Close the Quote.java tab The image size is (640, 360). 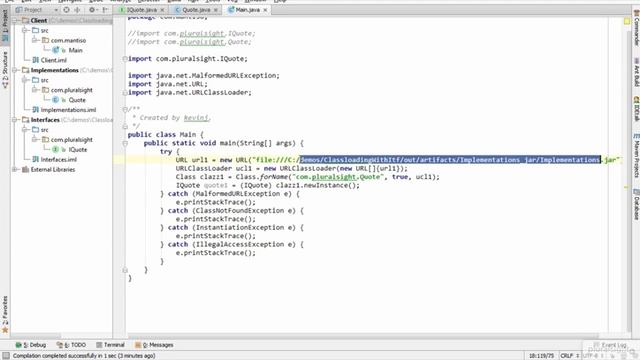tap(216, 10)
